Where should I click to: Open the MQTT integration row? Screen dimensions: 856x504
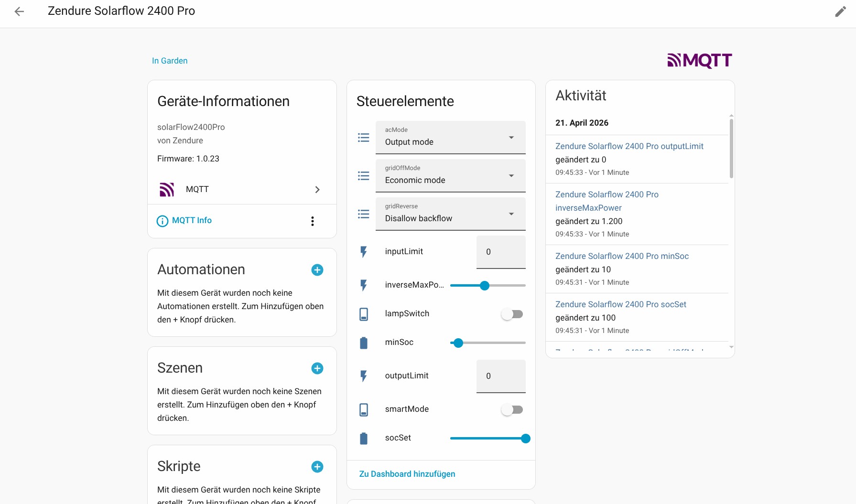pos(242,190)
